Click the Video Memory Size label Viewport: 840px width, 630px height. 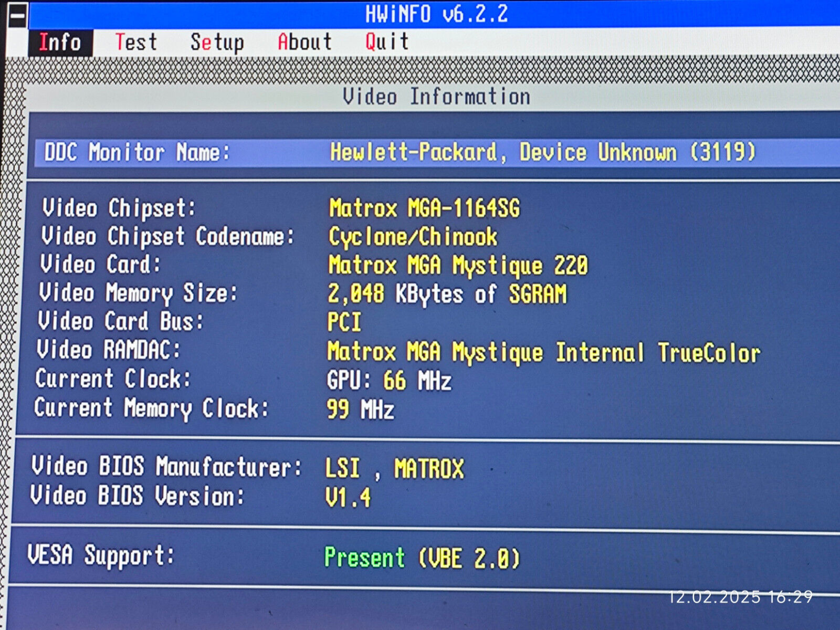138,293
